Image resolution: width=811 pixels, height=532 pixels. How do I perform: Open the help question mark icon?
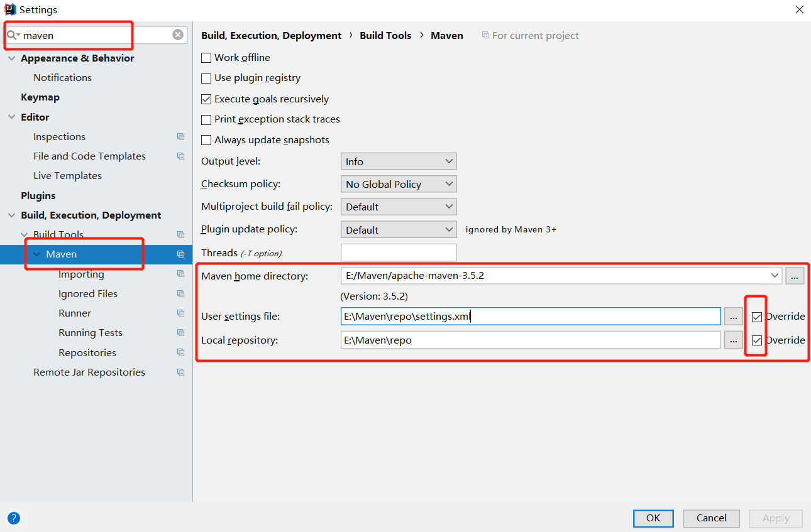13,518
